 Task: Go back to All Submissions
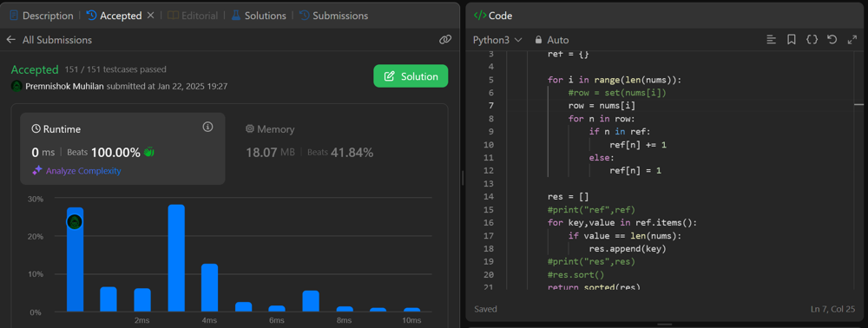pos(57,40)
